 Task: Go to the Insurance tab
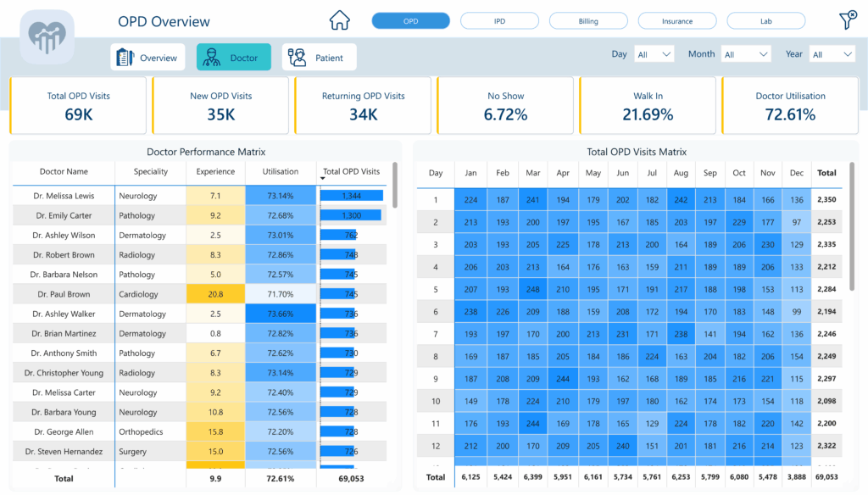(676, 21)
